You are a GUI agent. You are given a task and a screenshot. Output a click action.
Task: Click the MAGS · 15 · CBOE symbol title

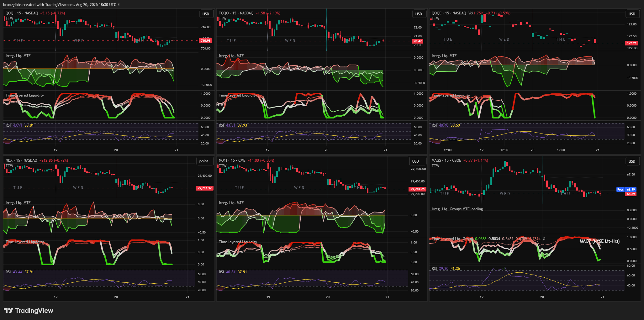point(446,160)
